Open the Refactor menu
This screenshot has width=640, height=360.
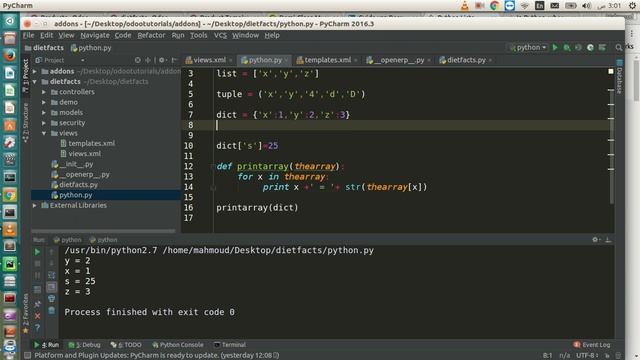[x=151, y=35]
